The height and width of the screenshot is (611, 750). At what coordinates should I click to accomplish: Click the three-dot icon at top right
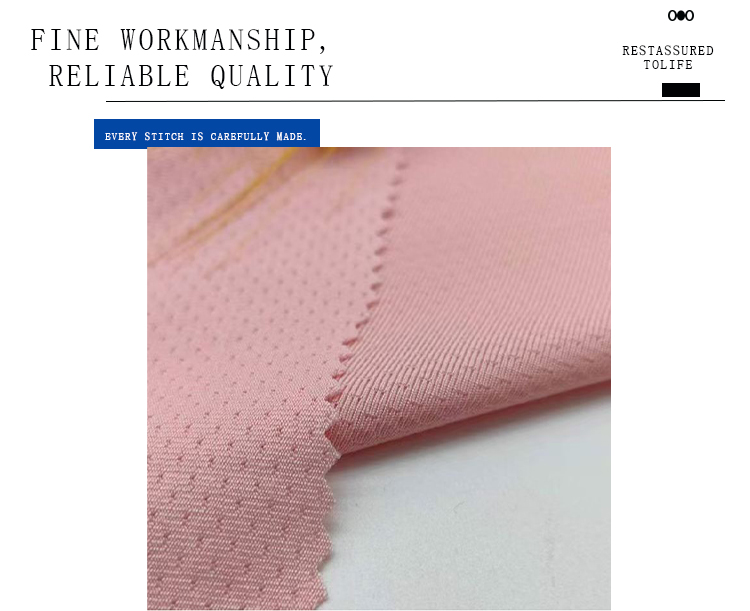tap(681, 16)
